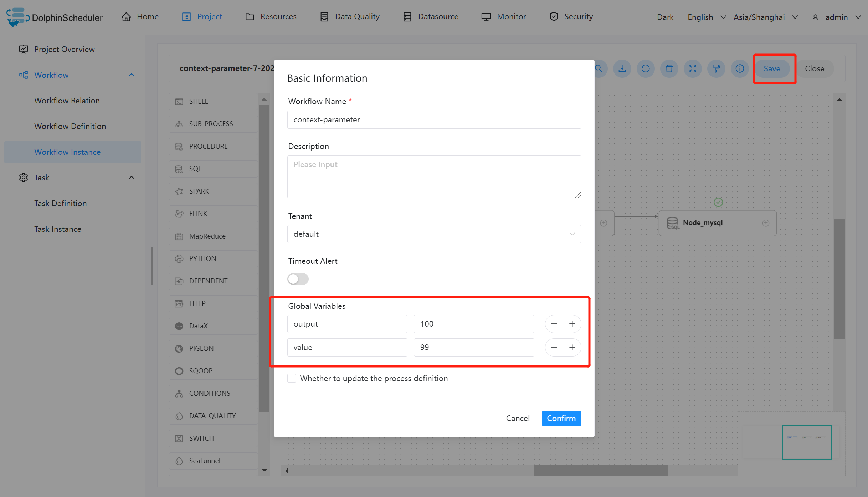The image size is (868, 497).
Task: Select the PYTHON task node icon
Action: tap(179, 259)
